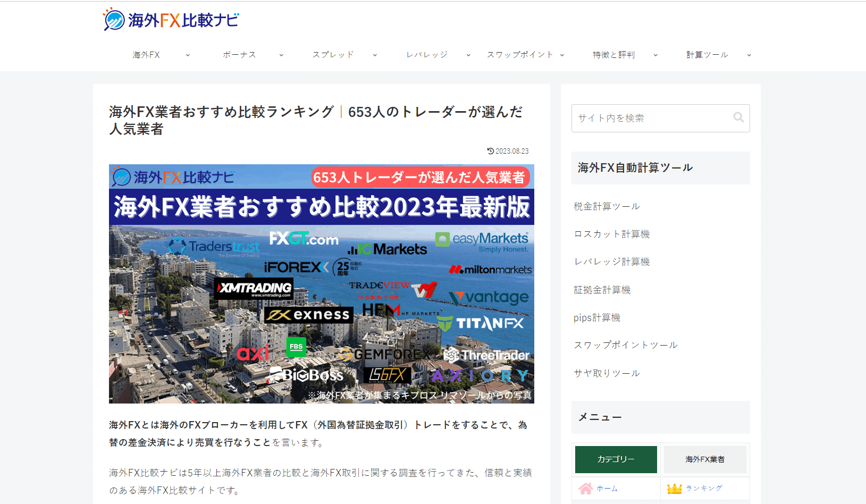866x504 pixels.
Task: Open the スワップポイント menu
Action: [520, 55]
